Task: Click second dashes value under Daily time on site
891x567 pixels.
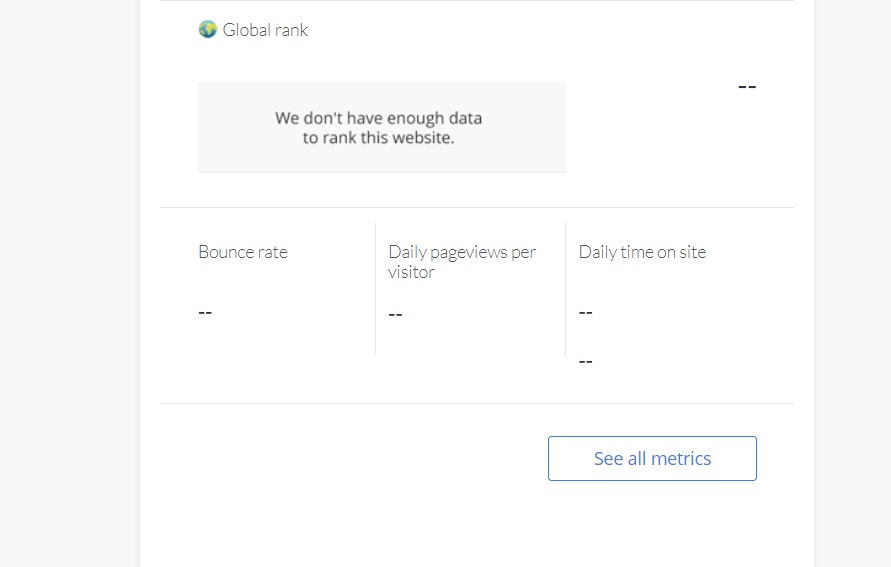Action: click(x=585, y=361)
